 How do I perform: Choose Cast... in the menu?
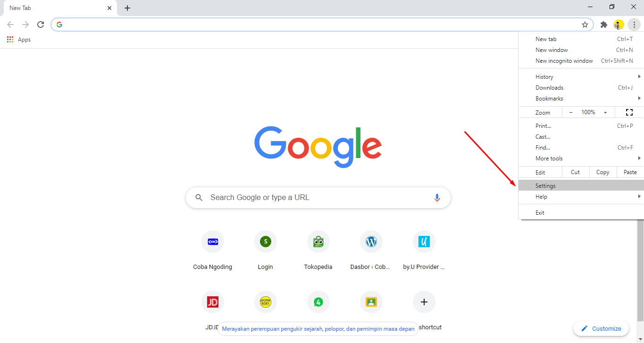(x=581, y=137)
